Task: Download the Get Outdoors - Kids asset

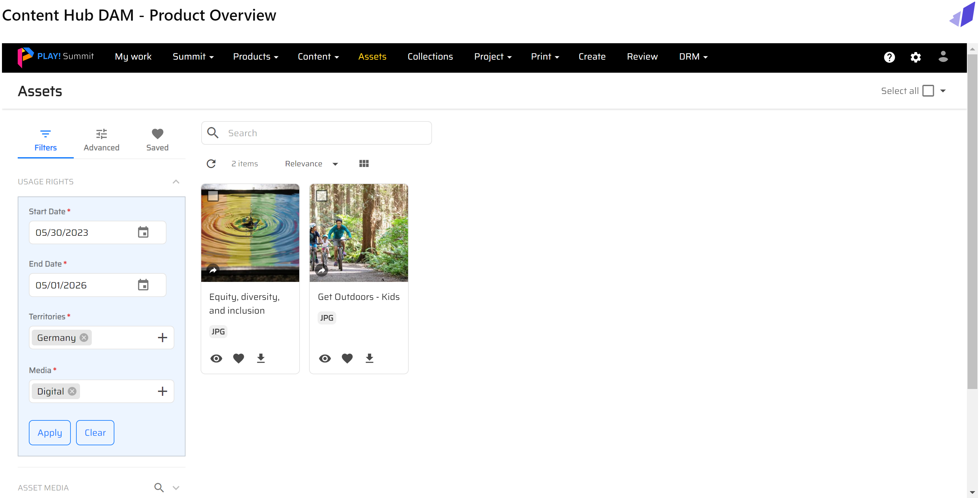Action: [369, 358]
